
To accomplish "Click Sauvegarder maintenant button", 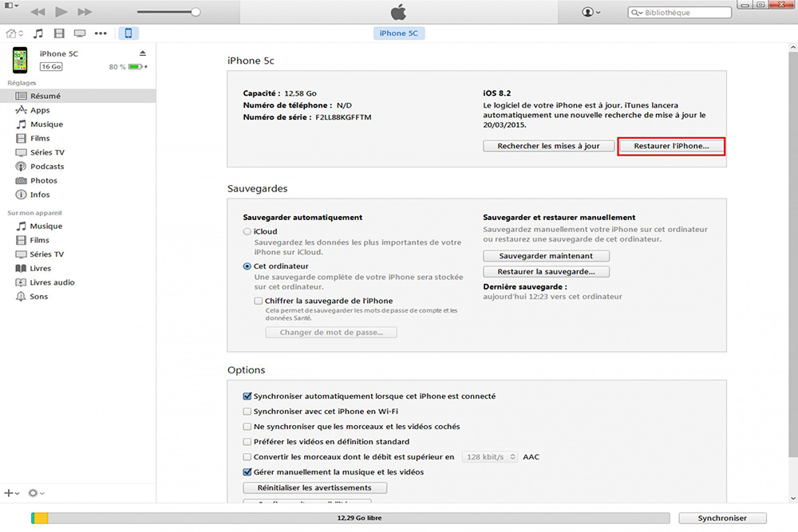I will 546,256.
